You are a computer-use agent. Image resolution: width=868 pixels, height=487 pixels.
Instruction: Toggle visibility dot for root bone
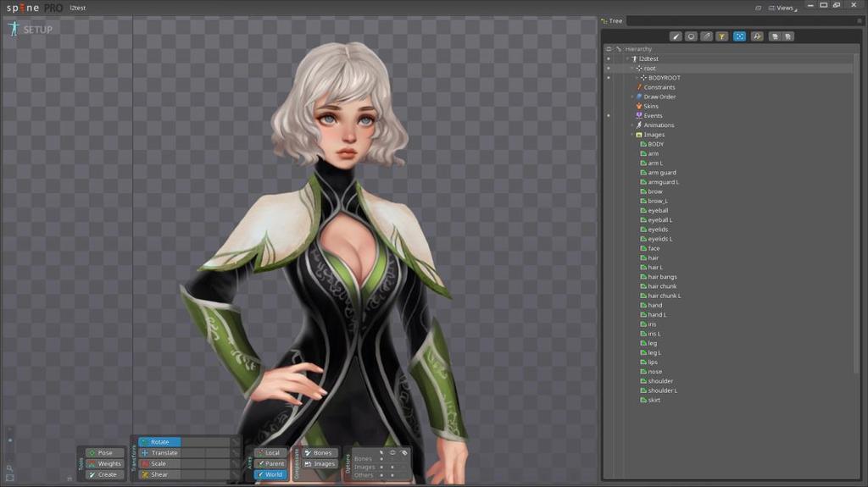[609, 68]
